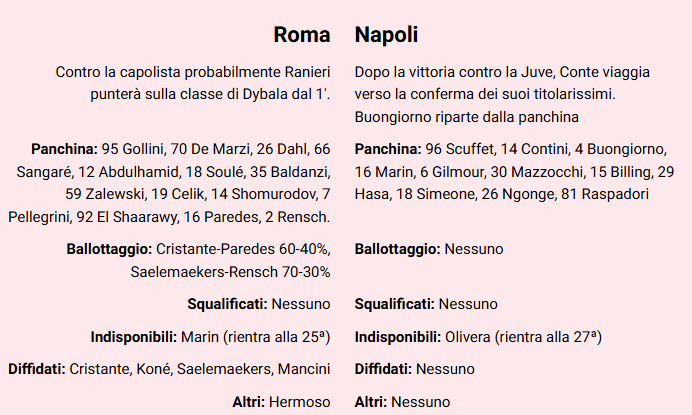
Task: Click the Saelemaekers-Rensch 70-30% text
Action: [230, 271]
